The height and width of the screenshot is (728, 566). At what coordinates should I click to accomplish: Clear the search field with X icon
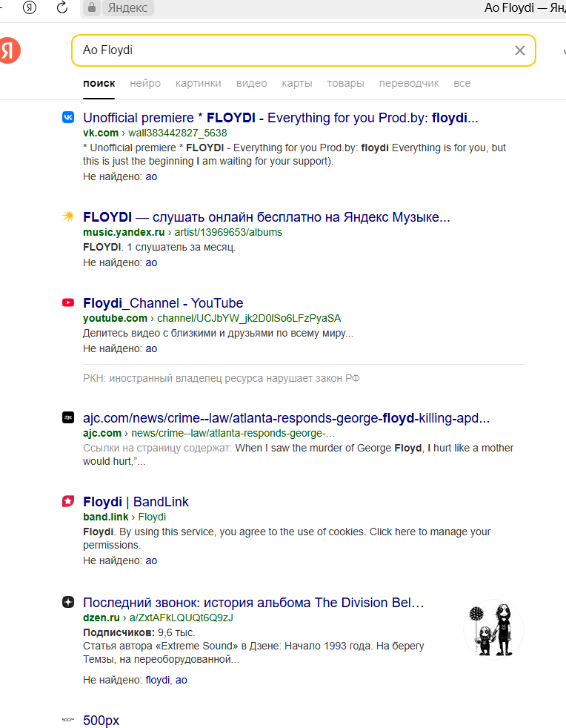coord(519,50)
